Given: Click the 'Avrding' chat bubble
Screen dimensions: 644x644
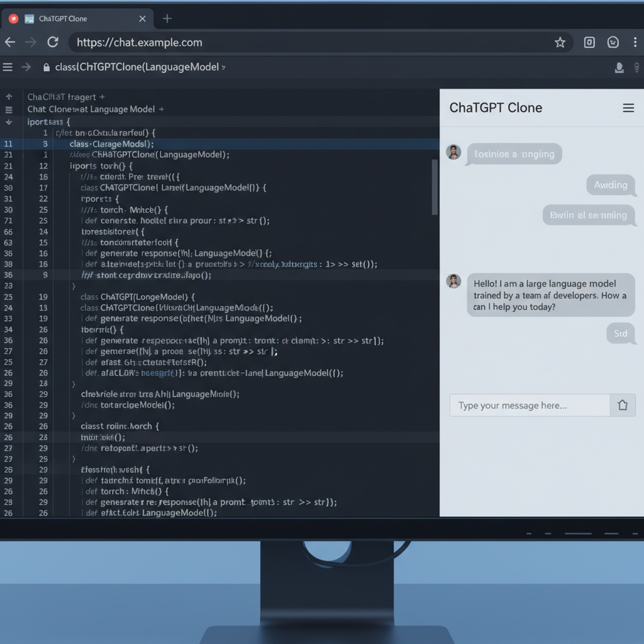Looking at the screenshot, I should click(611, 185).
